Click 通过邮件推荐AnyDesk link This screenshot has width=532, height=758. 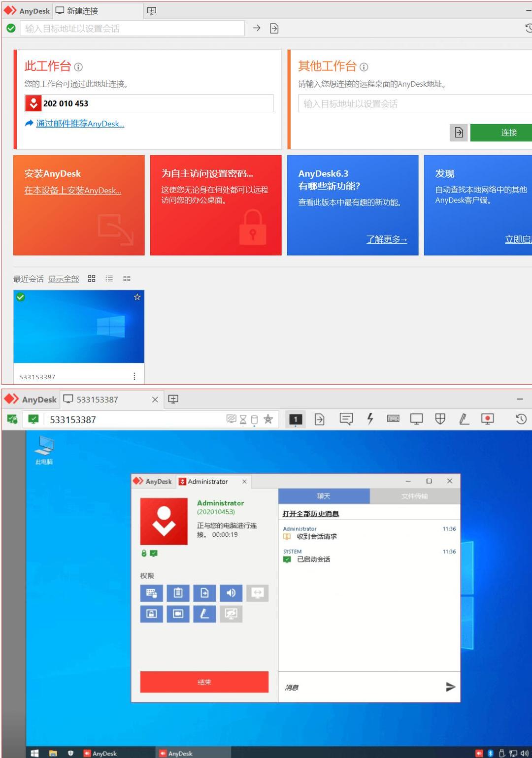click(80, 124)
